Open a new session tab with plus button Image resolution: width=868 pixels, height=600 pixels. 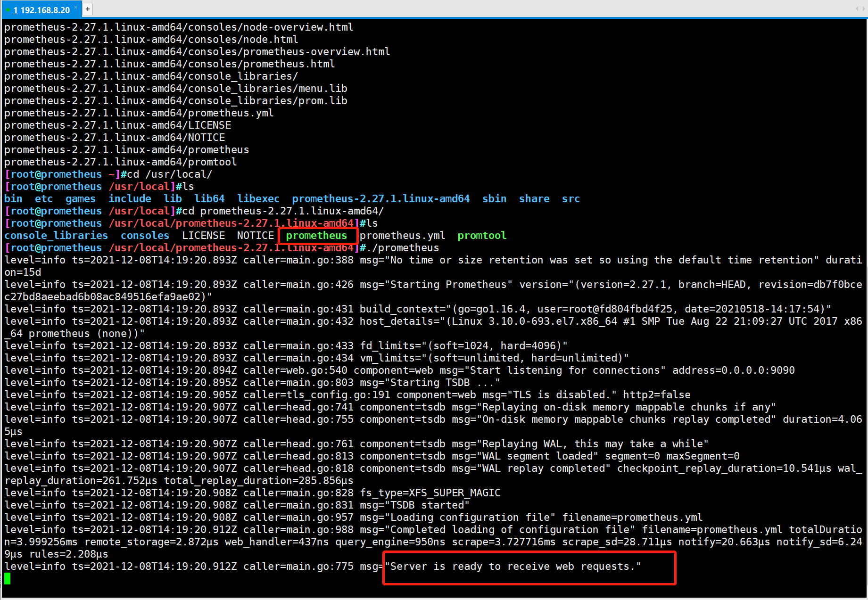point(88,9)
